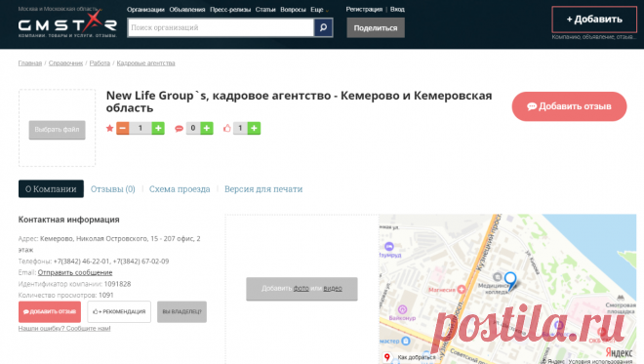The height and width of the screenshot is (364, 644).
Task: Open Вопросы menu
Action: tap(293, 10)
